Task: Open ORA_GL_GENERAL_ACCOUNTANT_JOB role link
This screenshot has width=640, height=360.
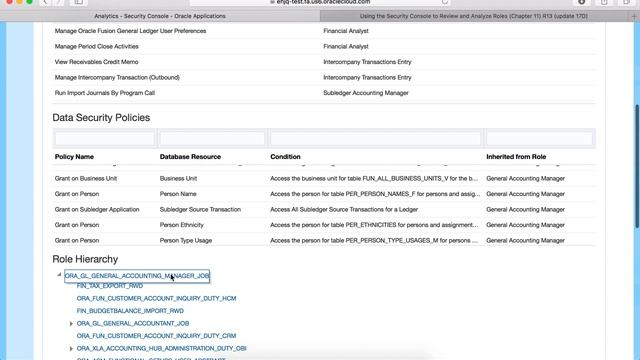Action: coord(133,323)
